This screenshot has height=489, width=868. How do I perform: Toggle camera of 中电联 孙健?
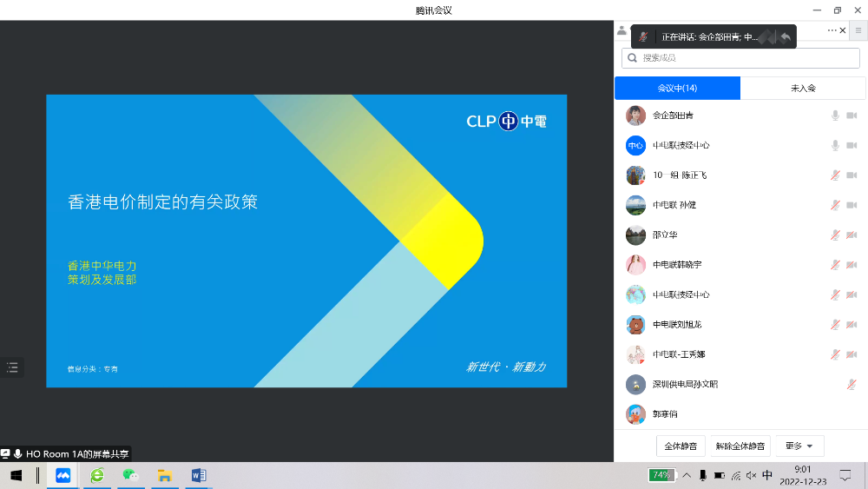point(852,205)
